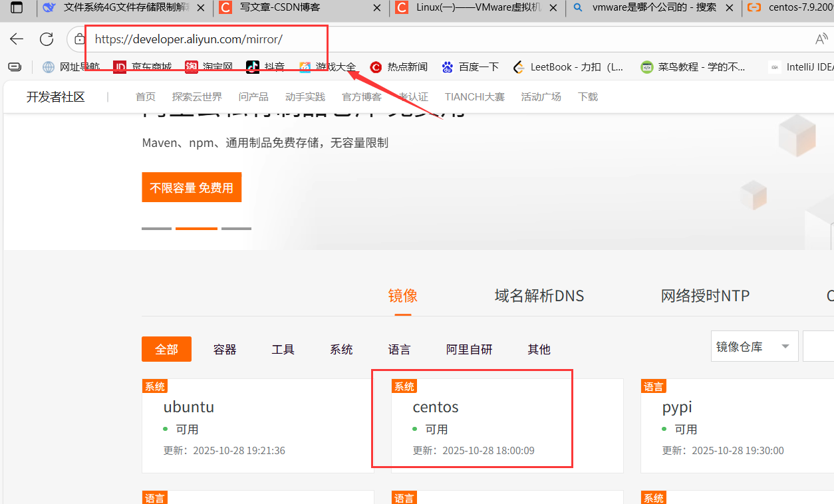The image size is (834, 504).
Task: Switch to the 镜像 section tab
Action: click(403, 296)
